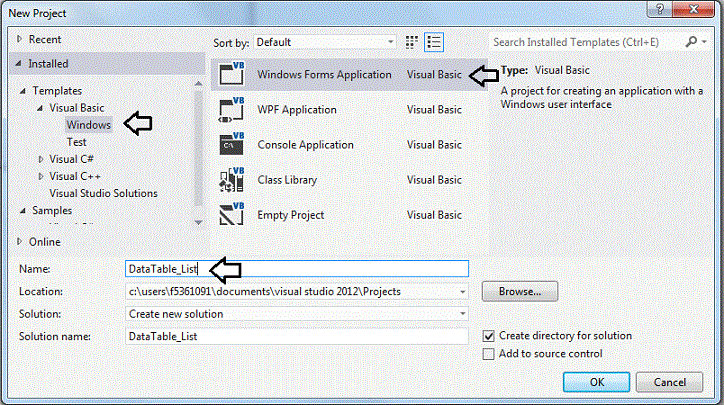Click the Solution name input field
Viewport: 724px width, 405px height.
pos(297,336)
